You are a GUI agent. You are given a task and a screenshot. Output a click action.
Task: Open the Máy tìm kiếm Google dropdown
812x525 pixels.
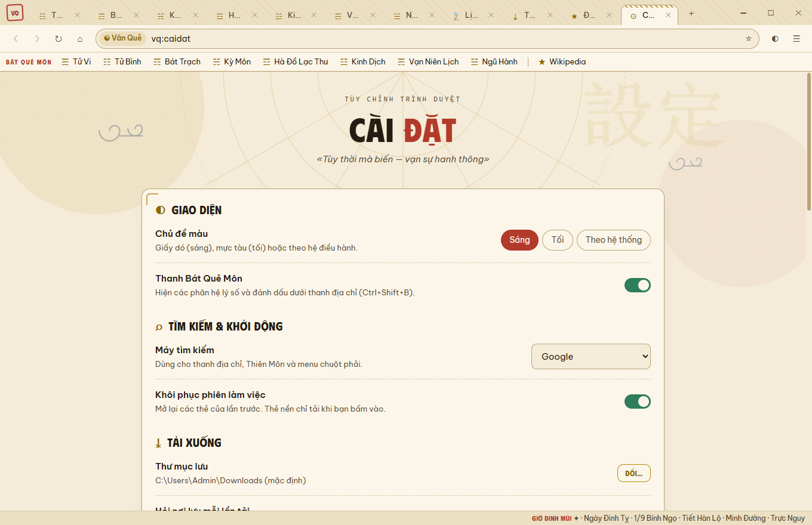(591, 356)
